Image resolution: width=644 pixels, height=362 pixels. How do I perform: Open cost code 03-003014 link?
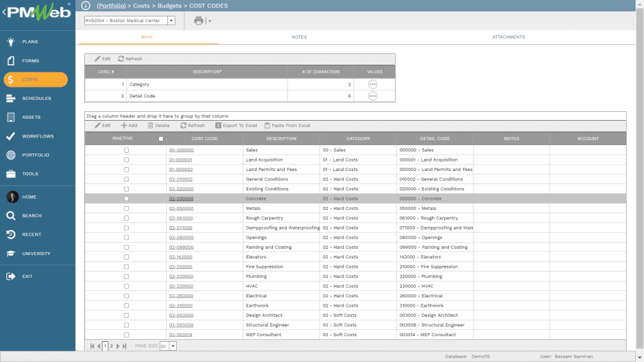[180, 335]
